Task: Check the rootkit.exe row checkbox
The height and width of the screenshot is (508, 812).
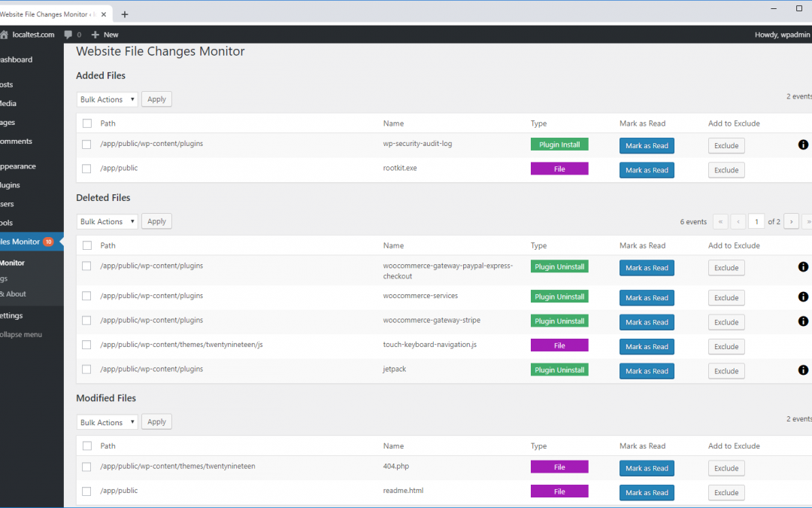Action: [86, 169]
